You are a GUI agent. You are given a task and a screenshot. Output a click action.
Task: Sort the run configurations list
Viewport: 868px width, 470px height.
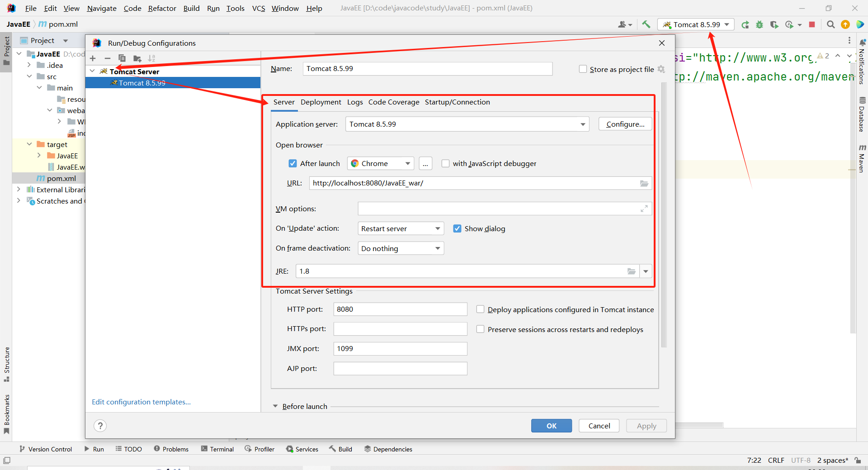point(152,58)
